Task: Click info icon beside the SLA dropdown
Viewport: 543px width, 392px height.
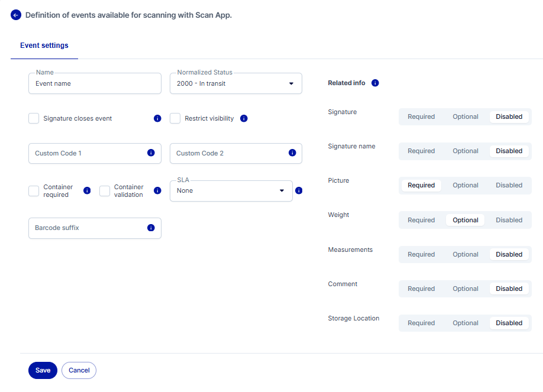Action: [299, 191]
